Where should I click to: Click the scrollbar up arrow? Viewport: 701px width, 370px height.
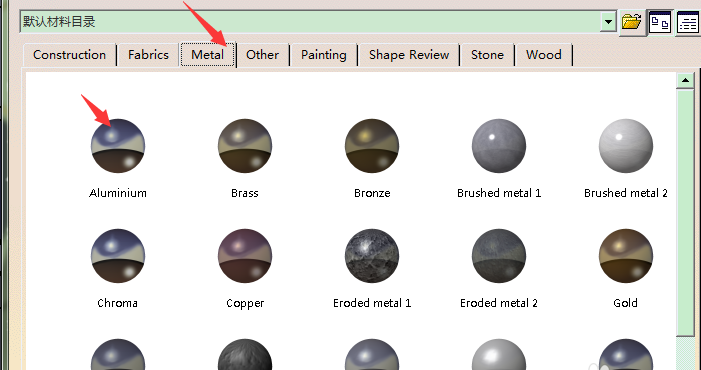coord(685,80)
